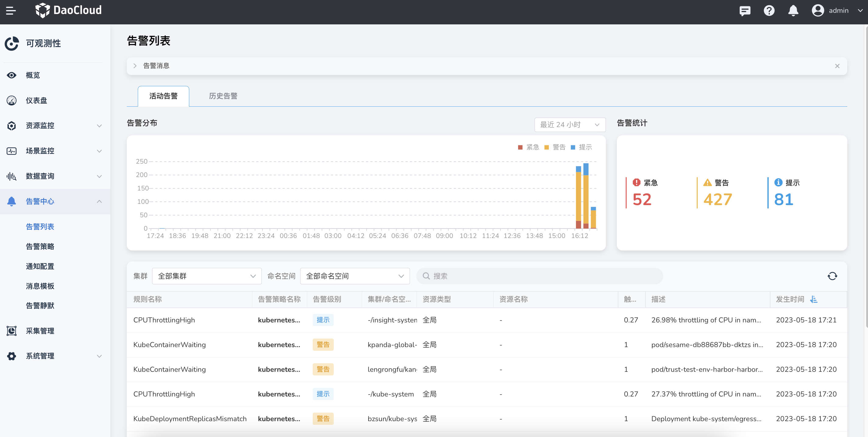868x437 pixels.
Task: Click the admin user avatar icon
Action: (x=818, y=10)
